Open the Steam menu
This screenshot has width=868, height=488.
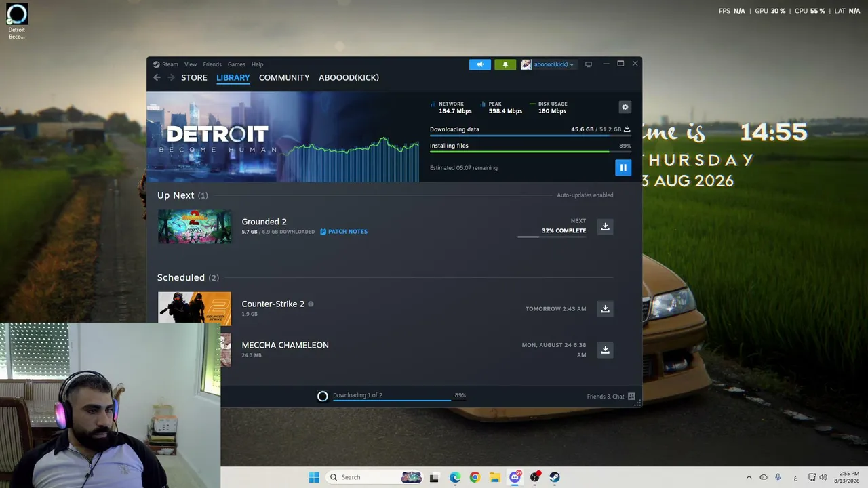click(170, 64)
